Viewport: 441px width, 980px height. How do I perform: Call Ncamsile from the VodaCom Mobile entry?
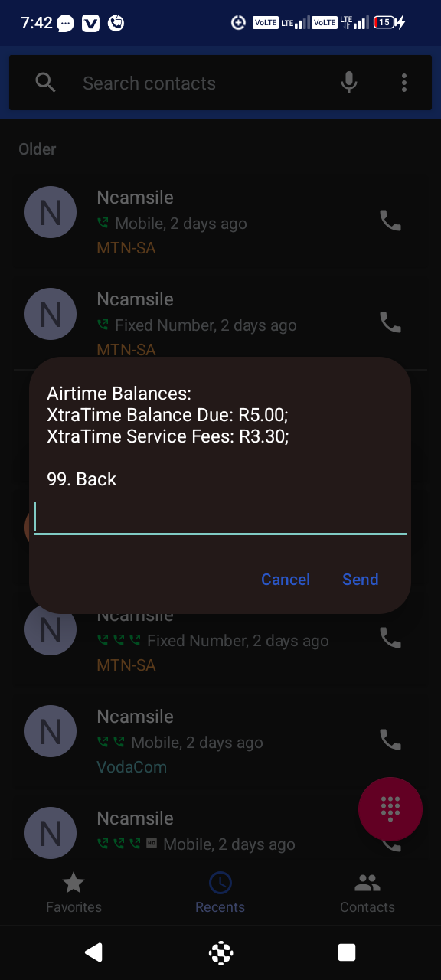(390, 740)
